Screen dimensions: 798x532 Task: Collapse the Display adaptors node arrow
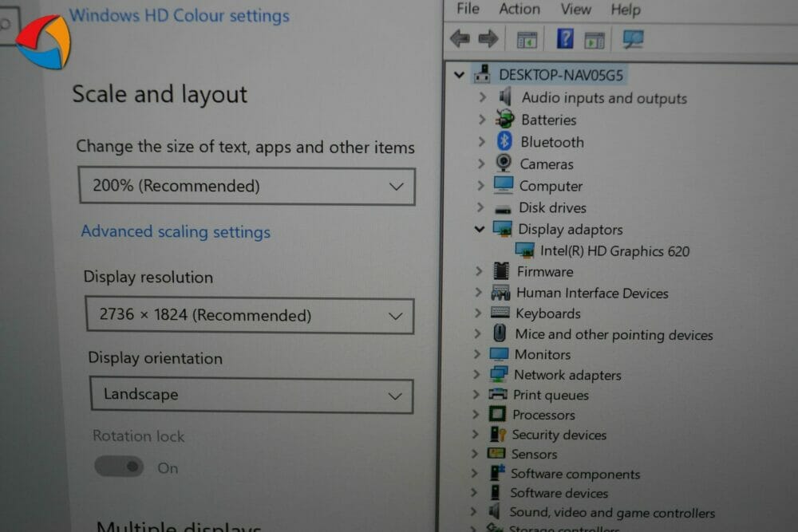(x=480, y=229)
